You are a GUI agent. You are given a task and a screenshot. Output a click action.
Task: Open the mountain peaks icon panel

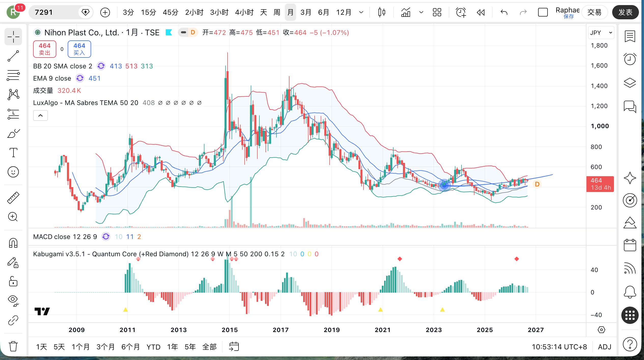point(630,223)
